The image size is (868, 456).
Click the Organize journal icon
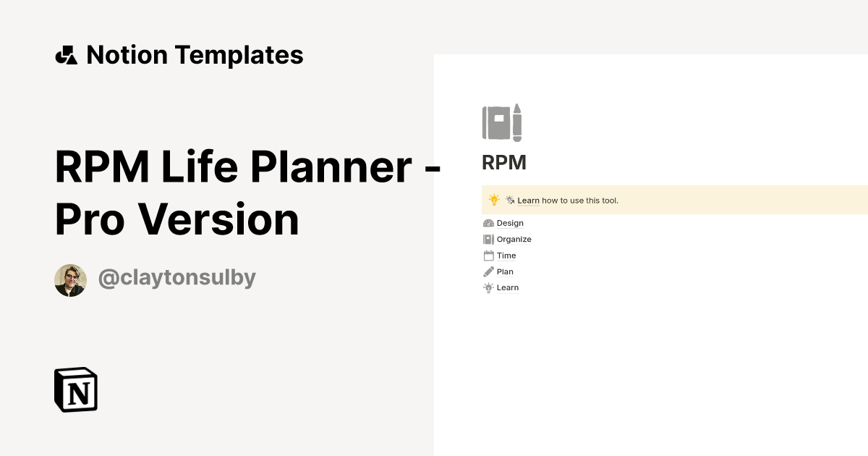489,239
